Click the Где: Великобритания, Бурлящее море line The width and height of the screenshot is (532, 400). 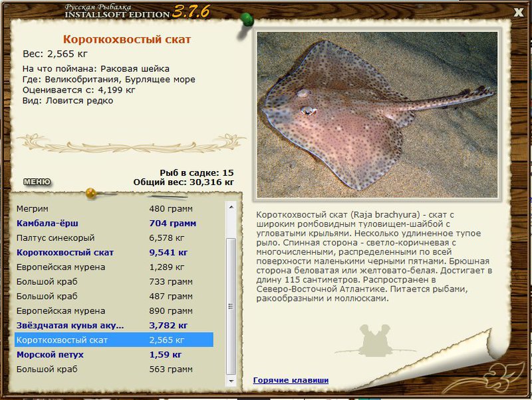pyautogui.click(x=109, y=79)
